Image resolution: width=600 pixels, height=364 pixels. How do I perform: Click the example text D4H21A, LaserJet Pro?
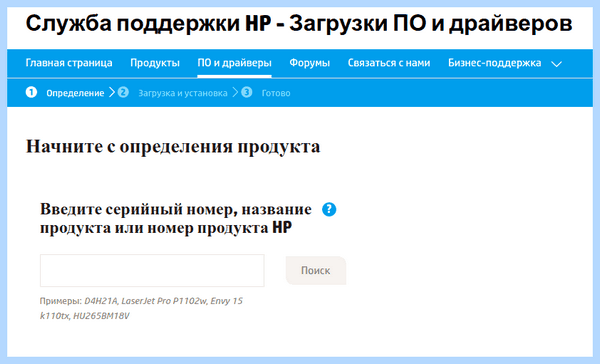pos(127,301)
